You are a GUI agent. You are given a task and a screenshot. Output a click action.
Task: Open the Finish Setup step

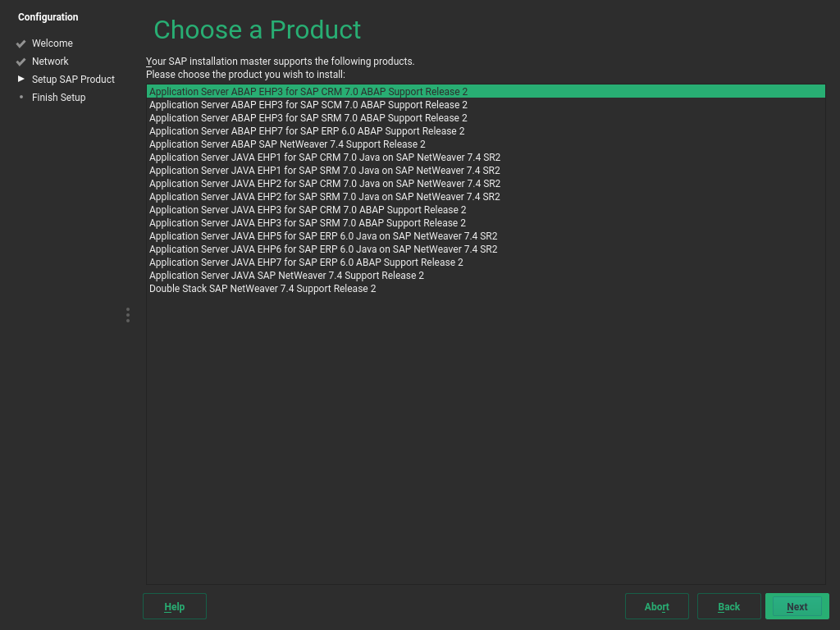58,97
